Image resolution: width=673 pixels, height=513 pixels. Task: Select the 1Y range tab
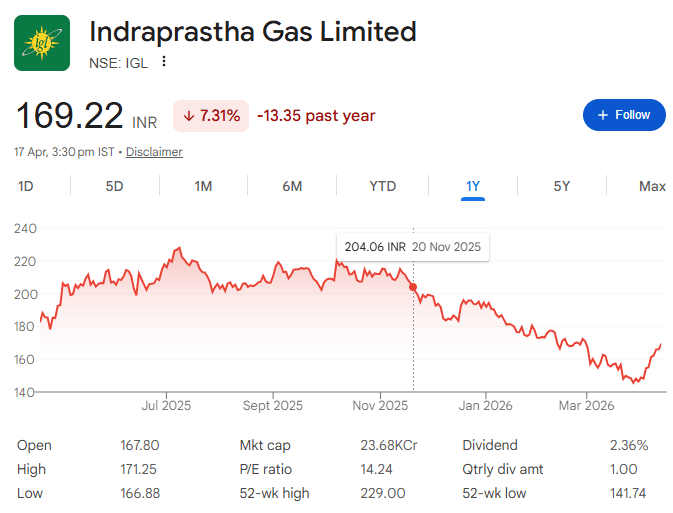473,186
